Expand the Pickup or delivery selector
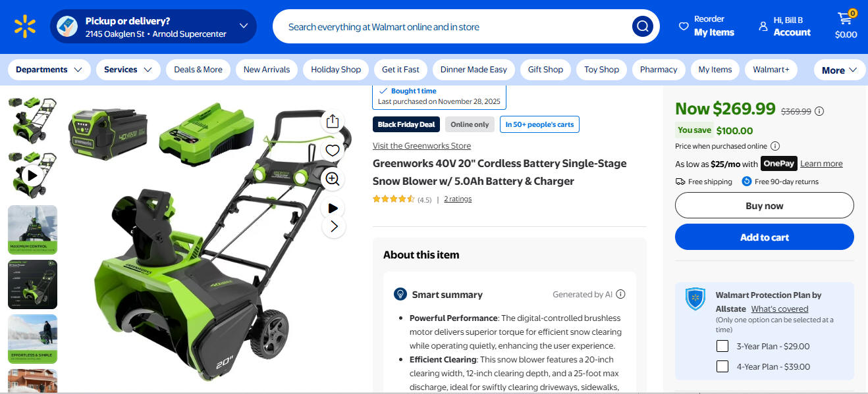The width and height of the screenshot is (868, 394). [x=153, y=26]
